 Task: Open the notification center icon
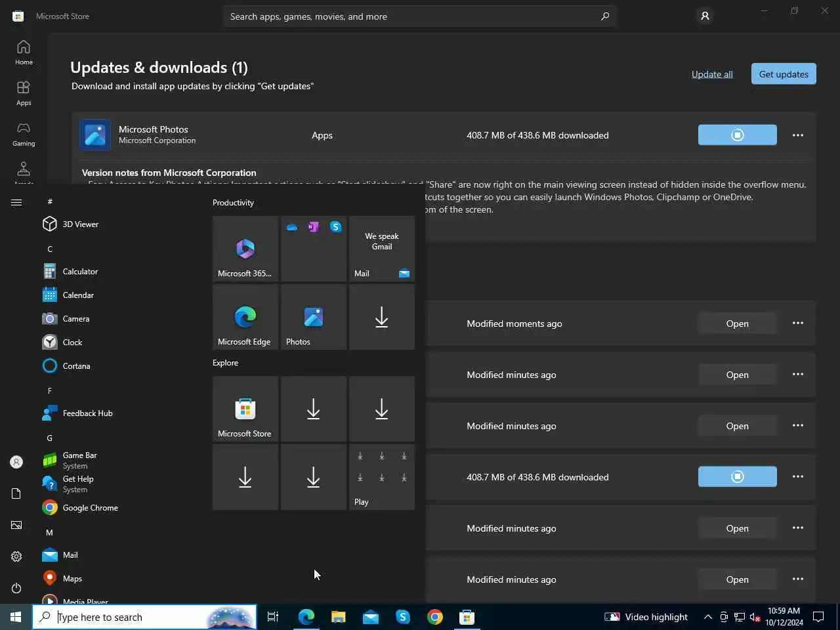pyautogui.click(x=818, y=617)
